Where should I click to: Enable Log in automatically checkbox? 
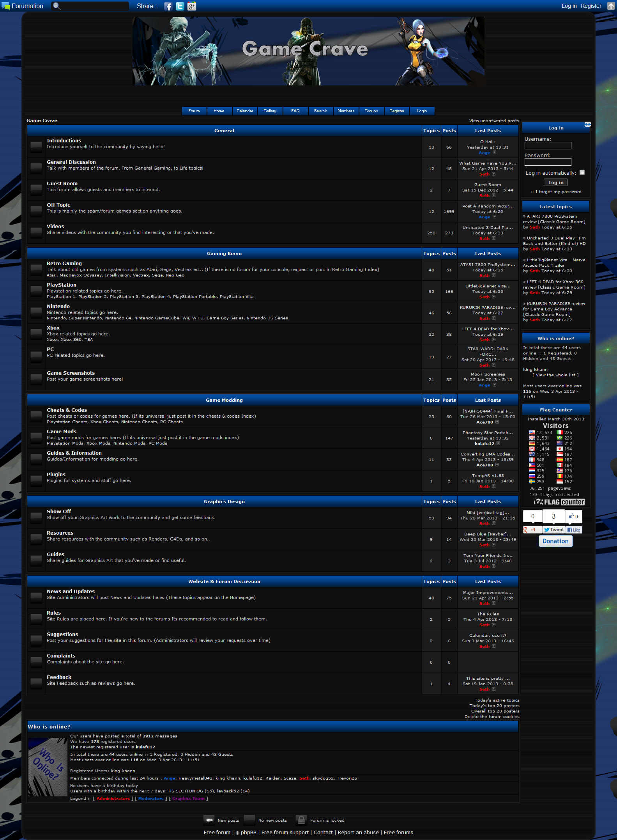[582, 172]
